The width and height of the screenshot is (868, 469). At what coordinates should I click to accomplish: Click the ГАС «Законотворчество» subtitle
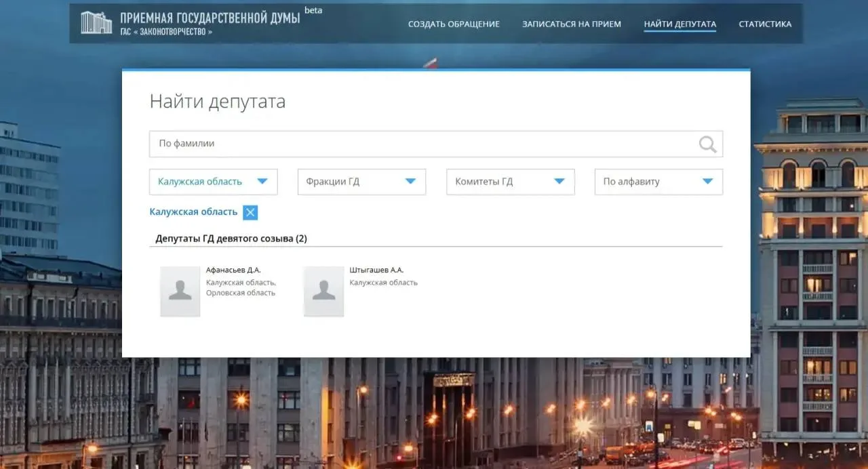click(166, 32)
